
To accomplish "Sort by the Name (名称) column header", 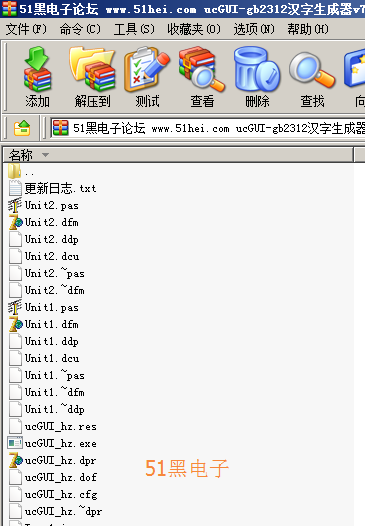I will click(178, 155).
